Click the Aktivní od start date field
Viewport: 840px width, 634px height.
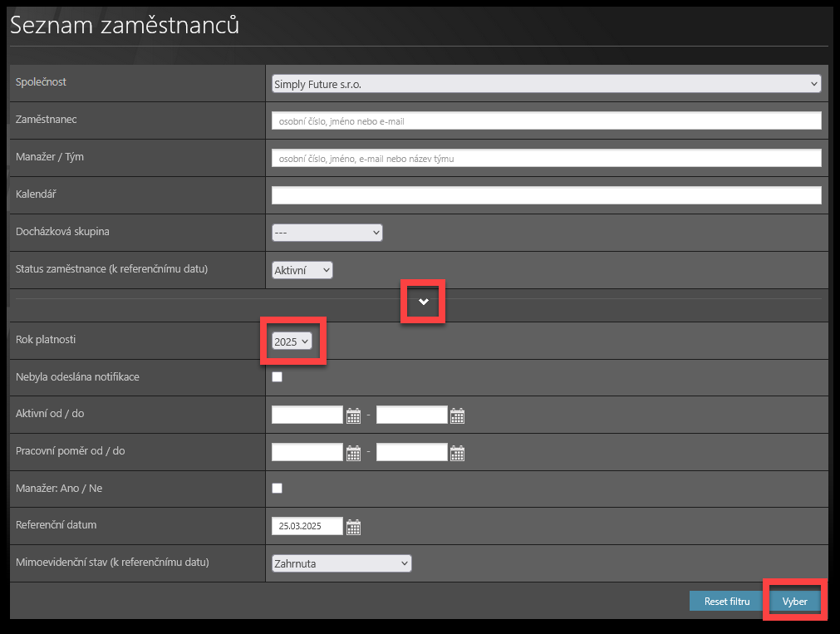point(307,415)
